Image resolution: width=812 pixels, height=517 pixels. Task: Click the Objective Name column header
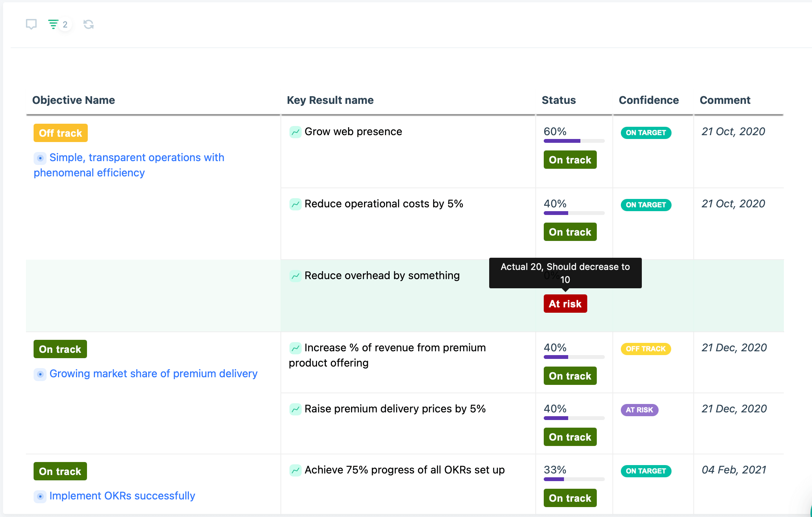[74, 100]
